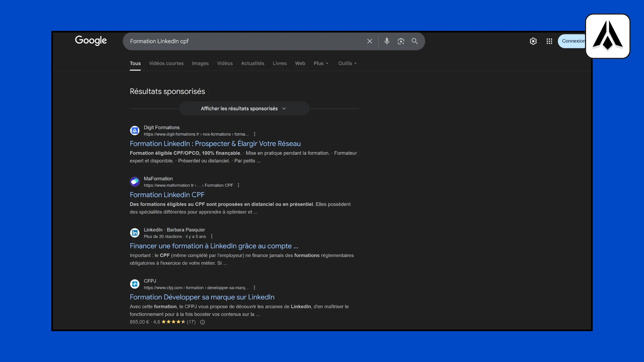
Task: Expand 'Afficher les résultats sponsorisés'
Action: [244, 108]
